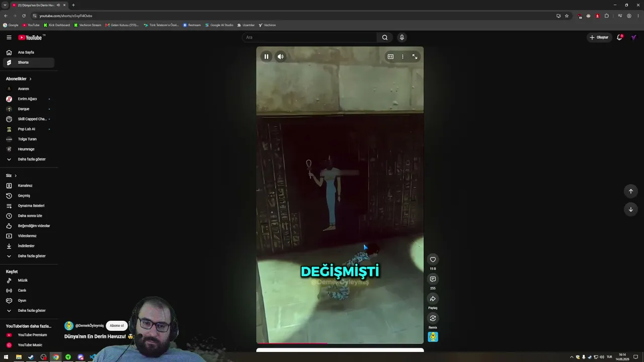Seek using the Shorts red progress bar
644x362 pixels.
click(x=340, y=343)
